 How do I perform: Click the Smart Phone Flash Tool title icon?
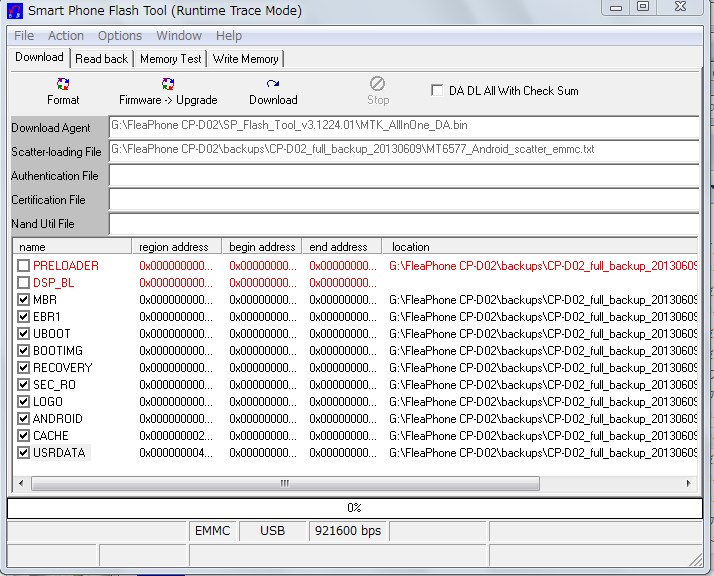coord(13,12)
